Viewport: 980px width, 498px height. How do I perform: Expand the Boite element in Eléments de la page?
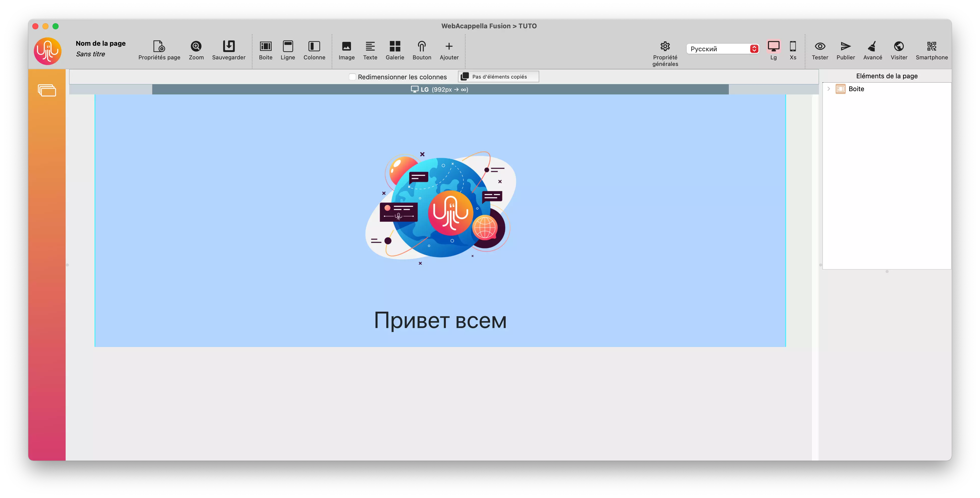(829, 89)
